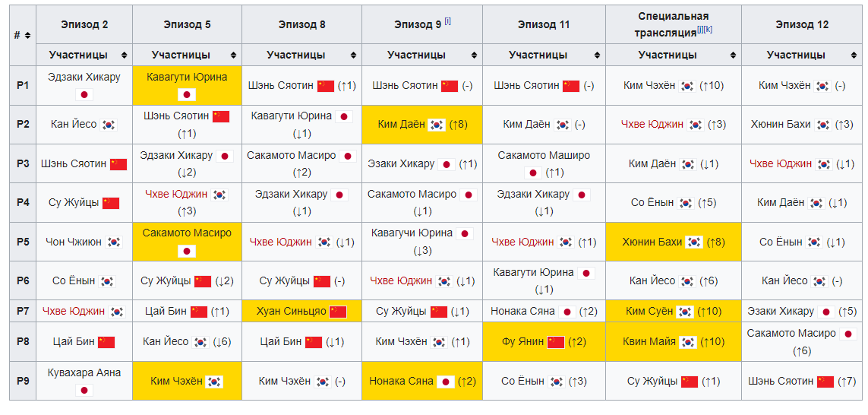Click the Эпизод 11 column header
This screenshot has width=868, height=415.
click(x=543, y=24)
